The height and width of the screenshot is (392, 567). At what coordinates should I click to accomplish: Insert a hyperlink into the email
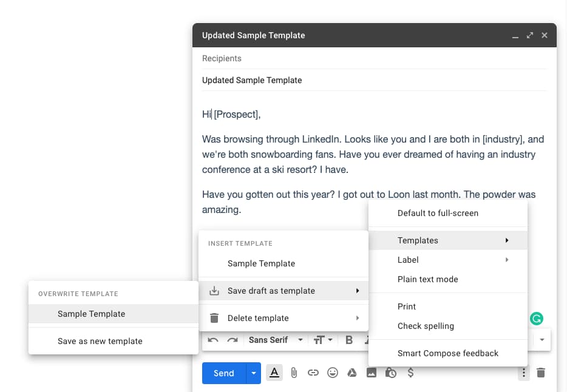[313, 373]
